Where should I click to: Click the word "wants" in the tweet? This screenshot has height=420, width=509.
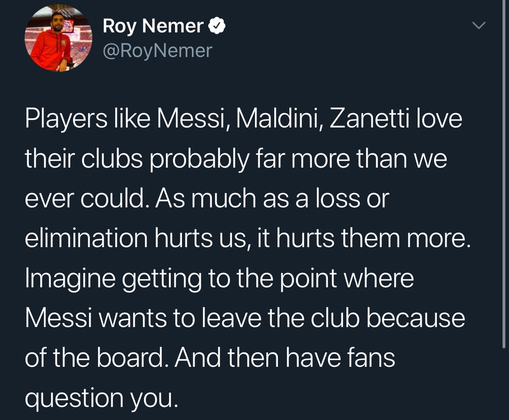pyautogui.click(x=131, y=319)
